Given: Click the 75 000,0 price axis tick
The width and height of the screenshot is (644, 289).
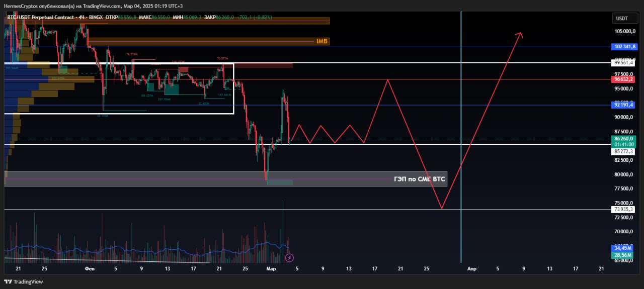Looking at the screenshot, I should (x=624, y=203).
